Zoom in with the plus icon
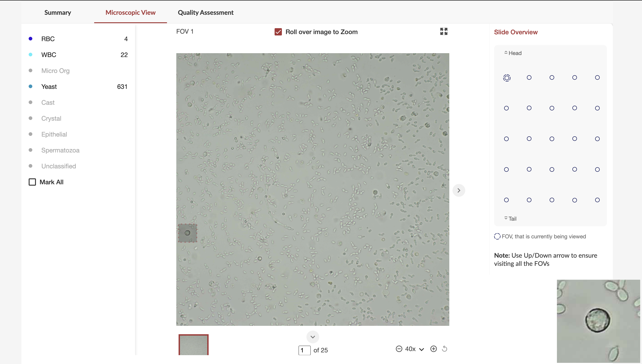The height and width of the screenshot is (364, 642). (434, 349)
